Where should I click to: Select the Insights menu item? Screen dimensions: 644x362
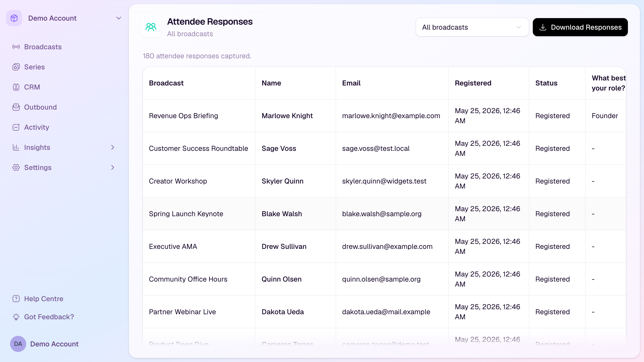(37, 147)
